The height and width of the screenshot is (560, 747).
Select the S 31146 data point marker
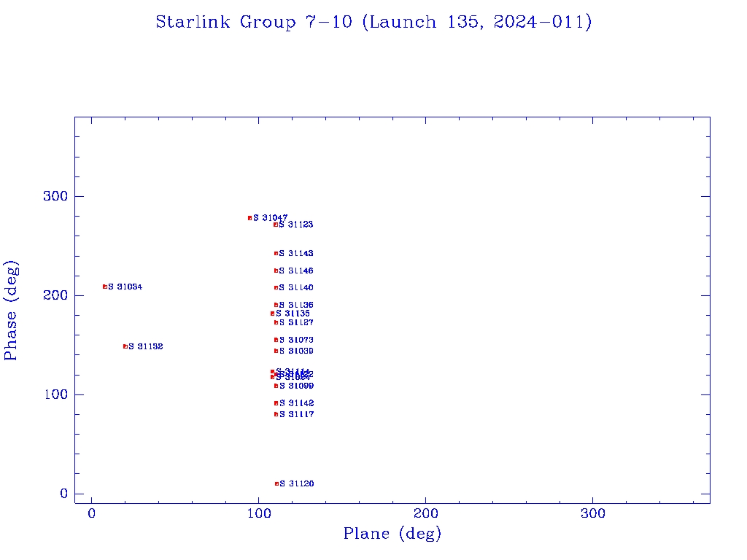(276, 271)
